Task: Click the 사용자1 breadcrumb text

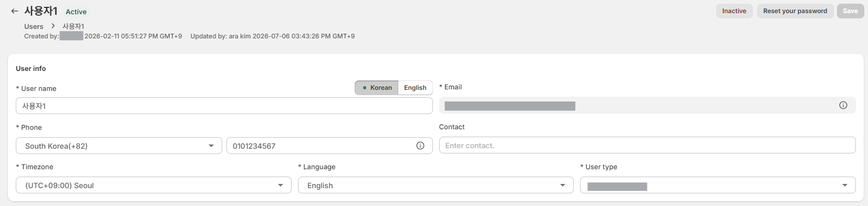Action: (x=73, y=26)
